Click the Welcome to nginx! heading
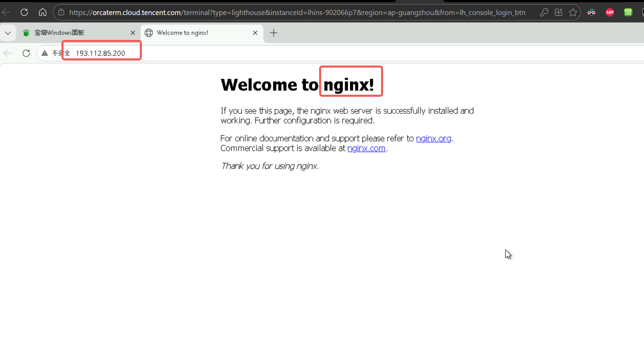This screenshot has height=338, width=644. click(x=297, y=85)
